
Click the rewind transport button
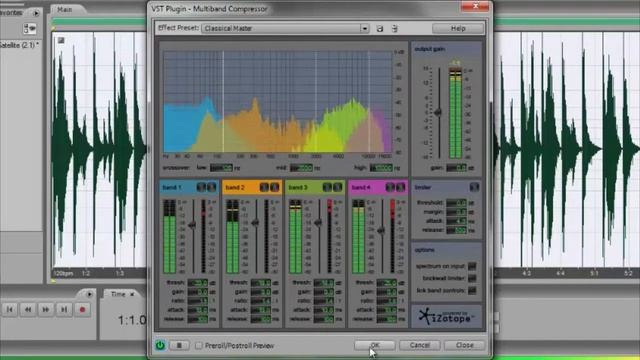pyautogui.click(x=28, y=310)
